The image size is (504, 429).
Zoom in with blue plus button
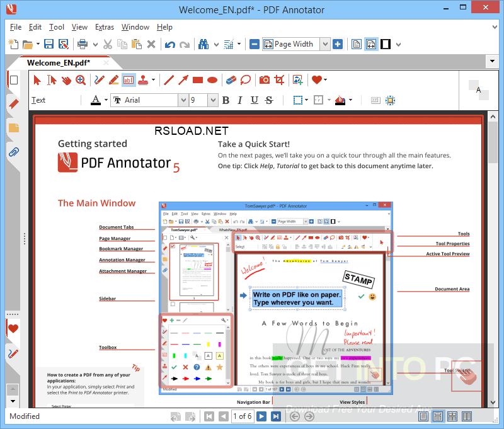coord(338,44)
